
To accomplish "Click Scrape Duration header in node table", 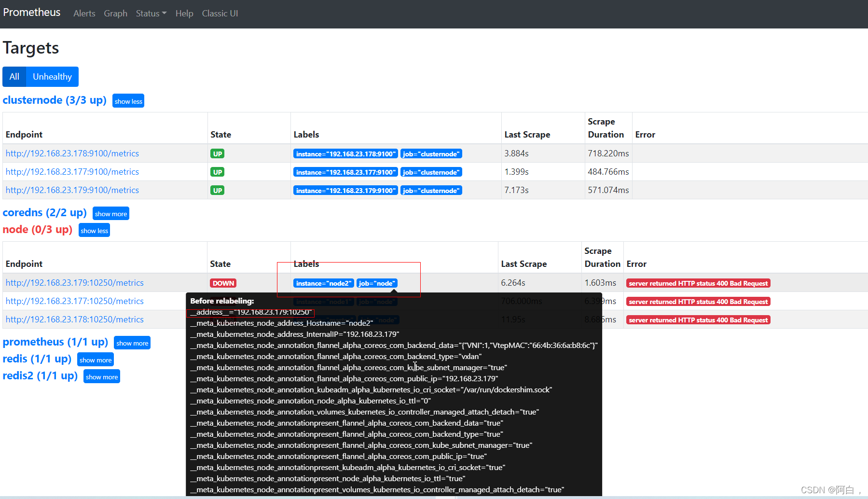I will click(602, 257).
